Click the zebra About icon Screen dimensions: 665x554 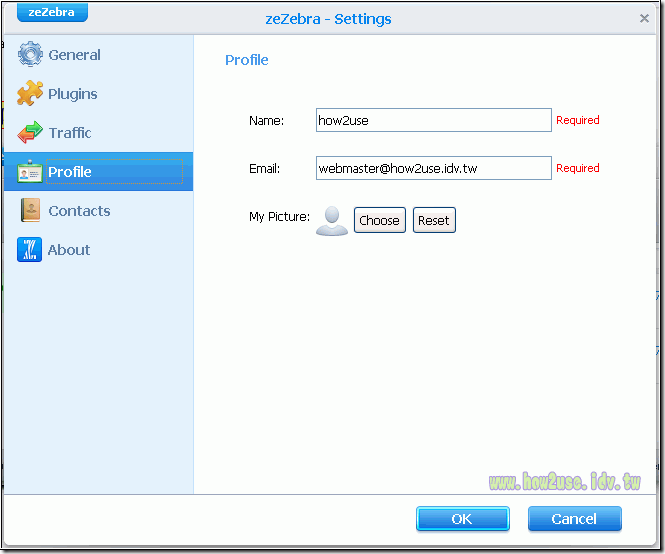[30, 250]
